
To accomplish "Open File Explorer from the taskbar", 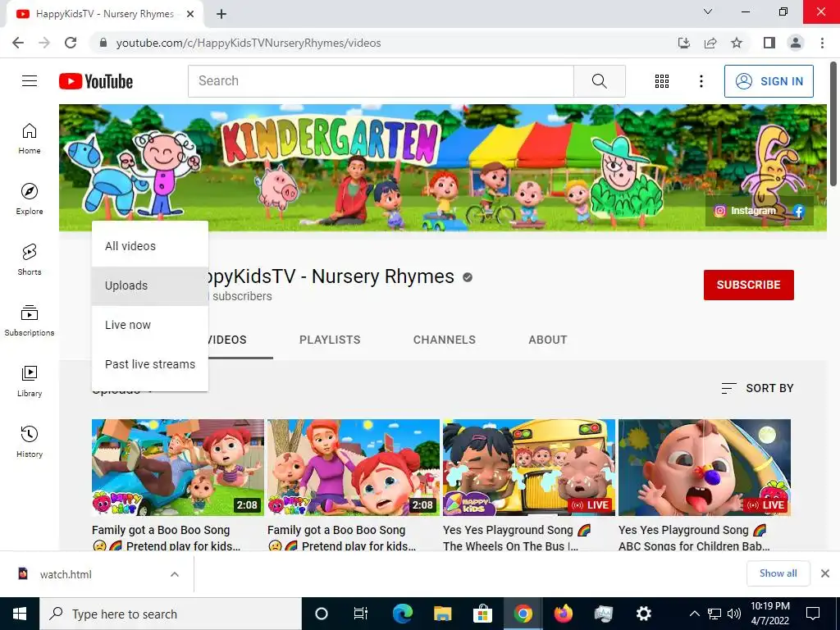I will pos(442,614).
